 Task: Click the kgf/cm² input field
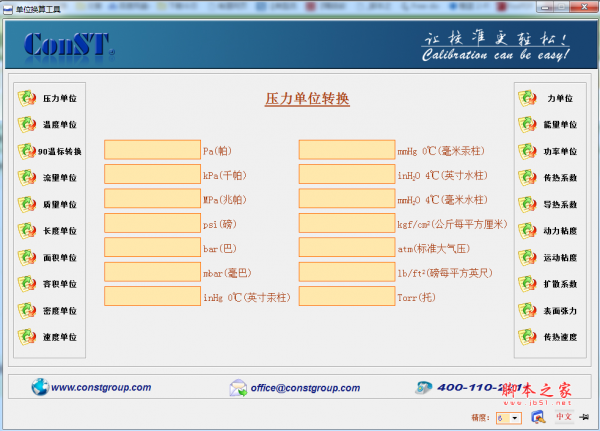point(347,223)
